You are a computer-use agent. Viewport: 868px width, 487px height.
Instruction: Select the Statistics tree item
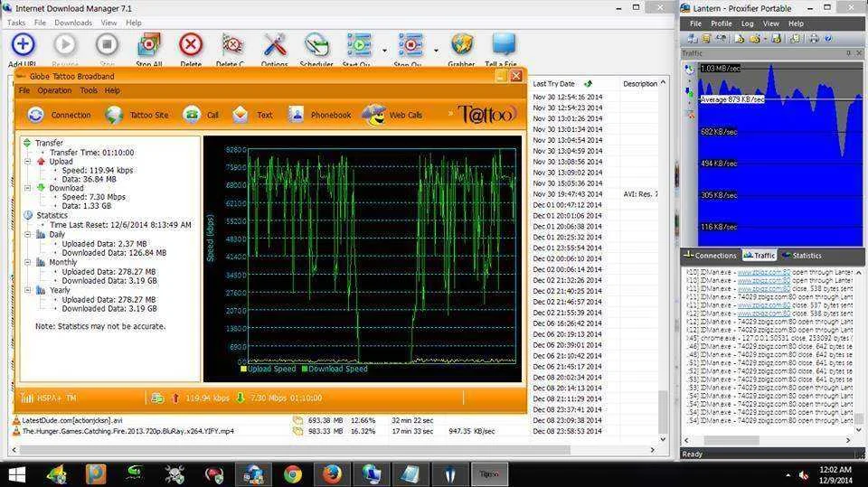52,215
